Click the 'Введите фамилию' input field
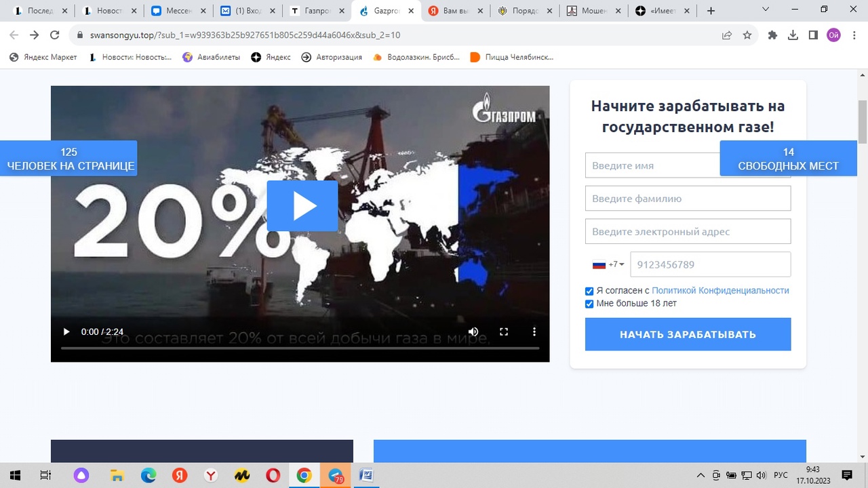 coord(688,199)
